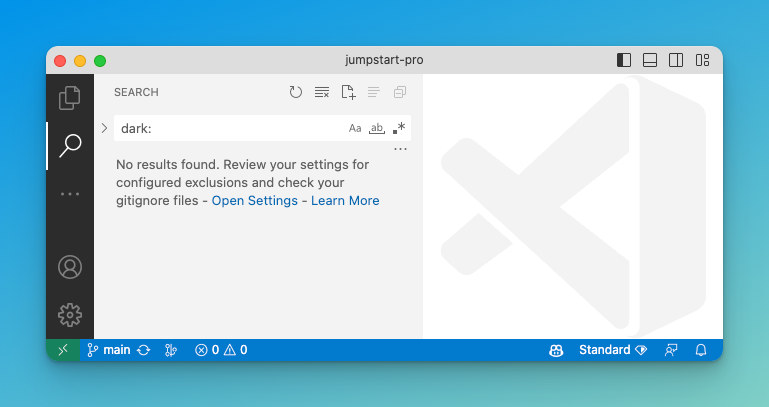Toggle Match Case option
The image size is (769, 407).
tap(355, 128)
